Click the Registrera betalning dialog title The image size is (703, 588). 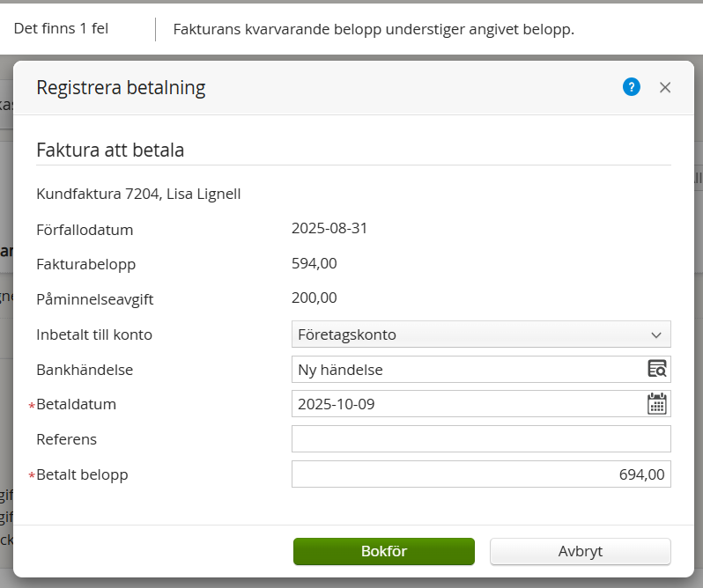(x=121, y=87)
